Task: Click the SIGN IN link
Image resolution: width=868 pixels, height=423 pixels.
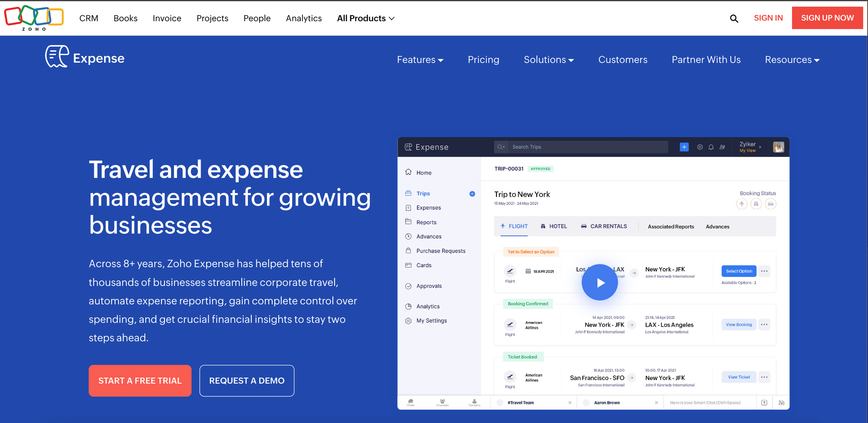Action: (x=768, y=18)
